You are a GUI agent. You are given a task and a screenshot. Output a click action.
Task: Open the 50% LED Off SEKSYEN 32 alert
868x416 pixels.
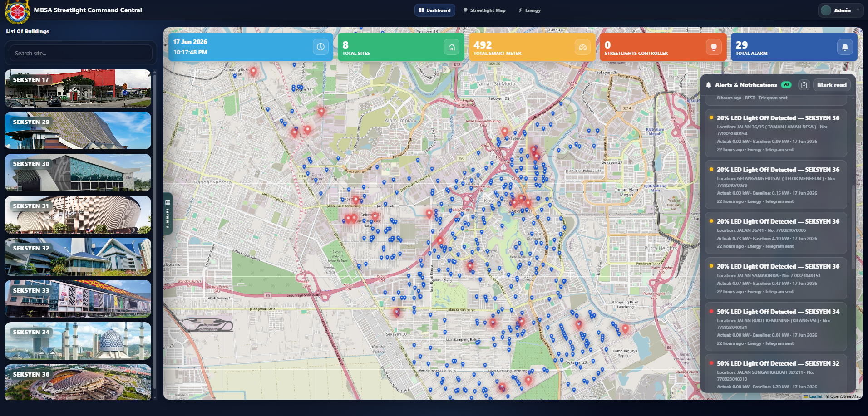pos(776,373)
